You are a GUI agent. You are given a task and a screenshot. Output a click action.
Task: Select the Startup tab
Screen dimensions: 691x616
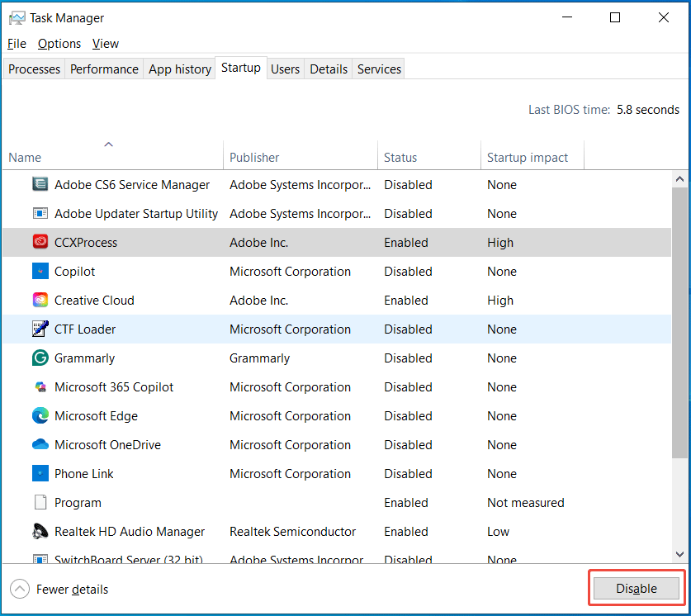[x=240, y=68]
